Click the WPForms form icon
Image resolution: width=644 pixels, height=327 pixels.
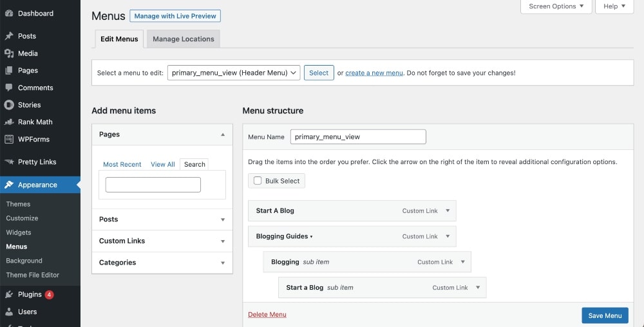[9, 139]
